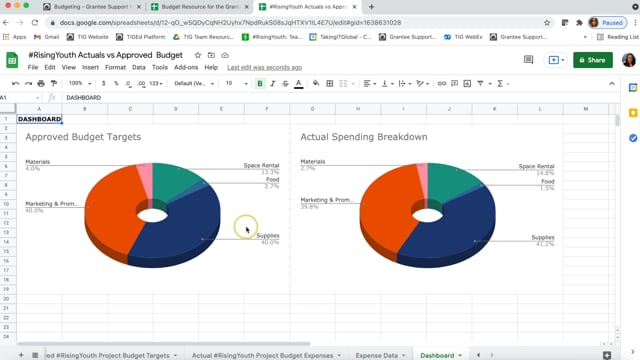
Task: Increase decimal places
Action: pos(141,84)
